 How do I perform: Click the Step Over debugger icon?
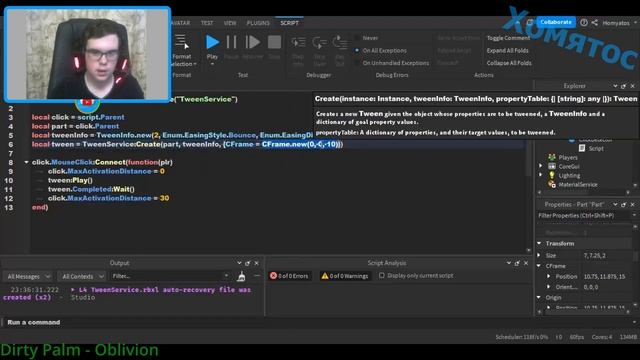[319, 42]
